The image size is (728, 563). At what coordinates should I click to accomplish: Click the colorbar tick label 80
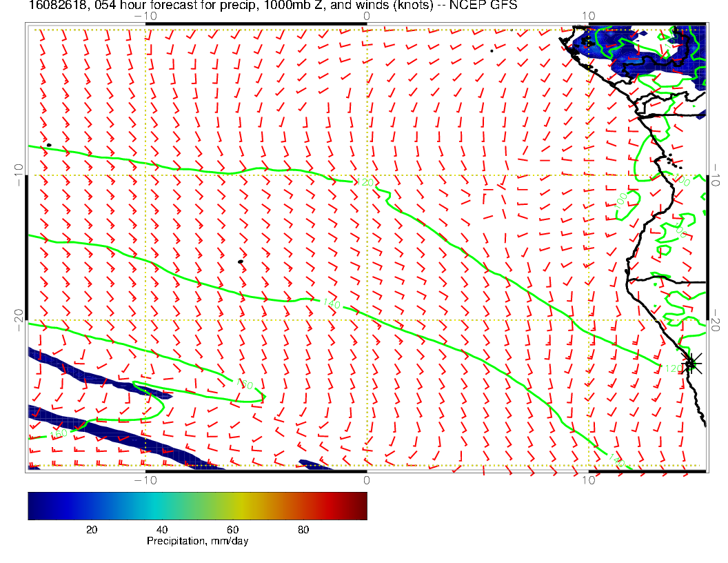pos(303,529)
